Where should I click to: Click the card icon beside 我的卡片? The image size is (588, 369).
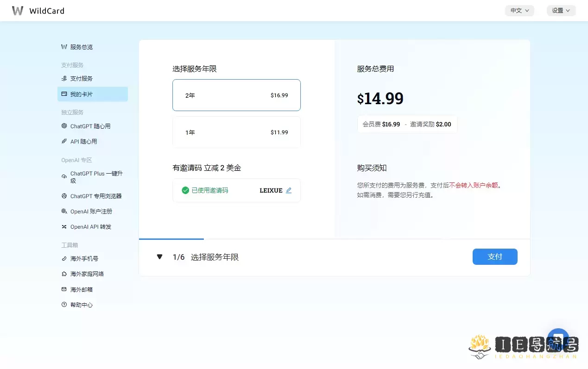[64, 94]
